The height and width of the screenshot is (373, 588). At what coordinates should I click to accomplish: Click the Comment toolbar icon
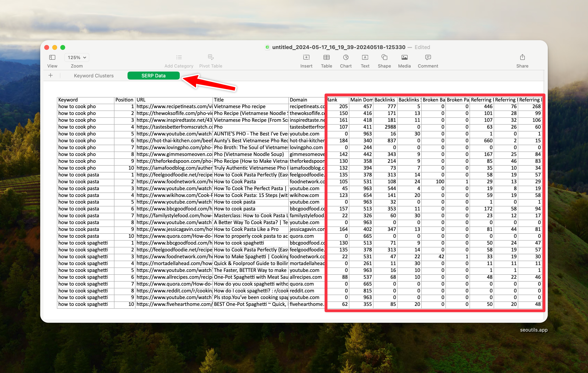point(428,57)
